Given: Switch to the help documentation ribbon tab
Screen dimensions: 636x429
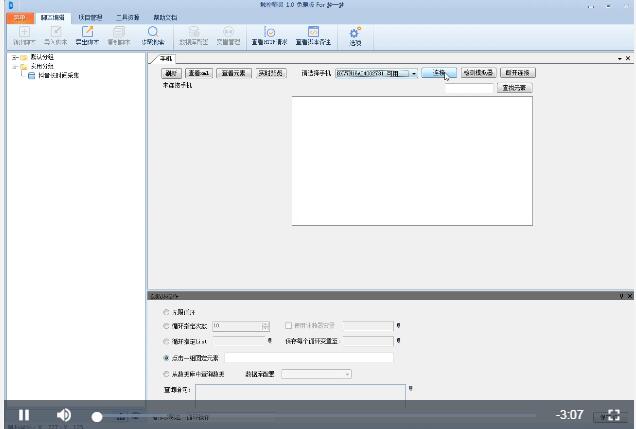Looking at the screenshot, I should 165,17.
